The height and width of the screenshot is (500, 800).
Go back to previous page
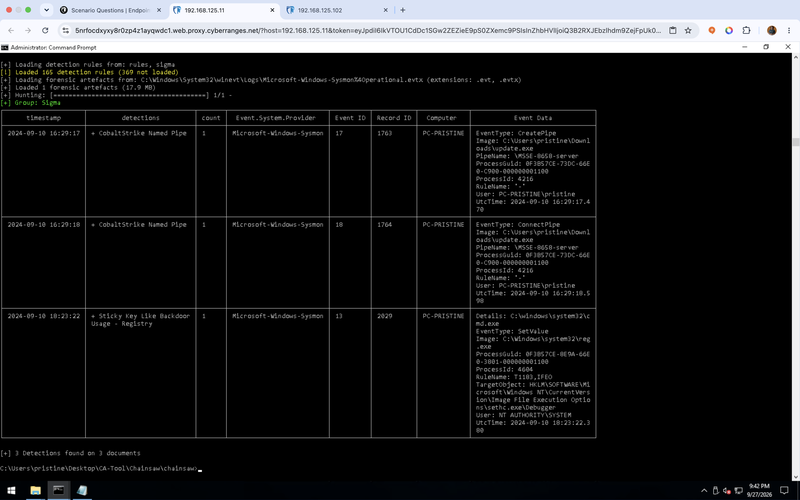pyautogui.click(x=11, y=31)
